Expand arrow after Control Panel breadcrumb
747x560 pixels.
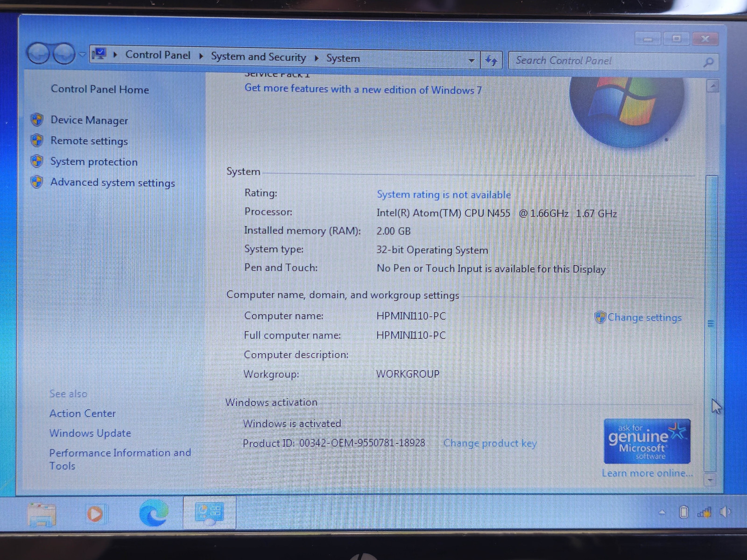[x=201, y=56]
